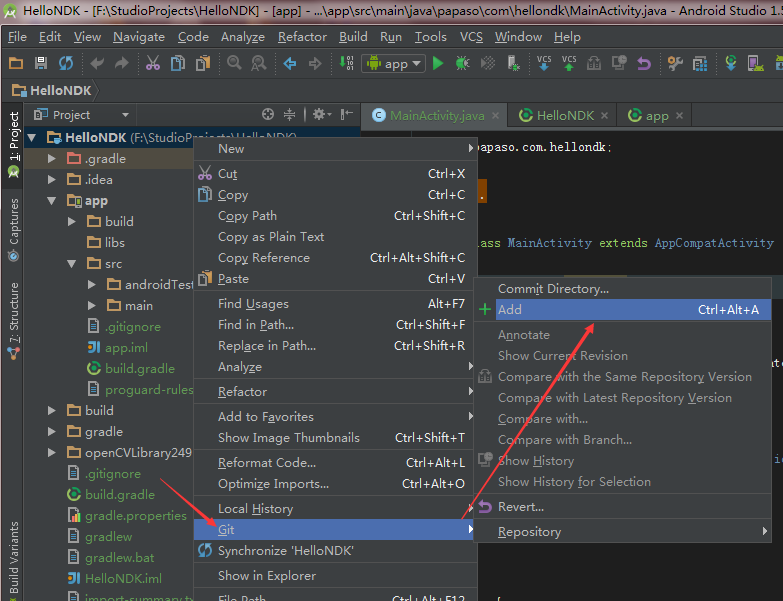Collapse the app module folder

point(52,201)
